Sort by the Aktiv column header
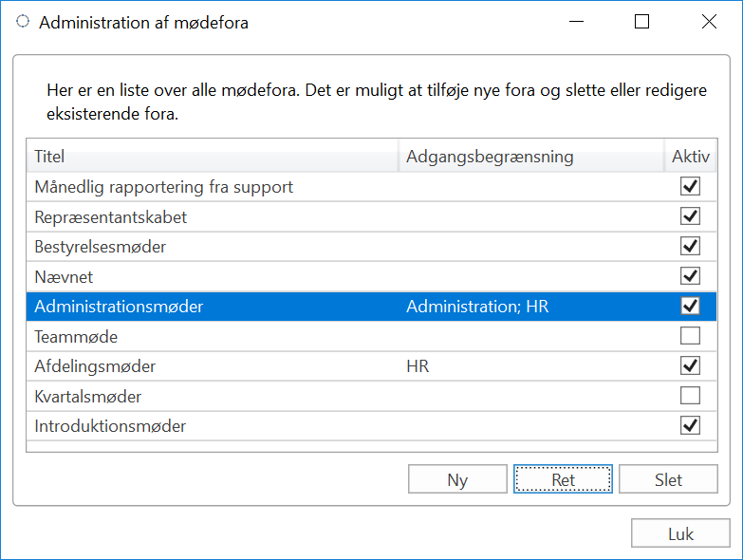The image size is (743, 560). coord(690,157)
